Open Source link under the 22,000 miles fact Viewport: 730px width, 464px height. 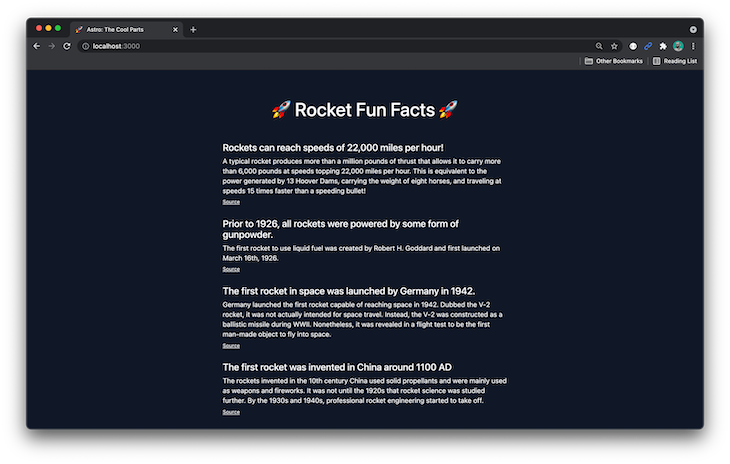pyautogui.click(x=231, y=202)
